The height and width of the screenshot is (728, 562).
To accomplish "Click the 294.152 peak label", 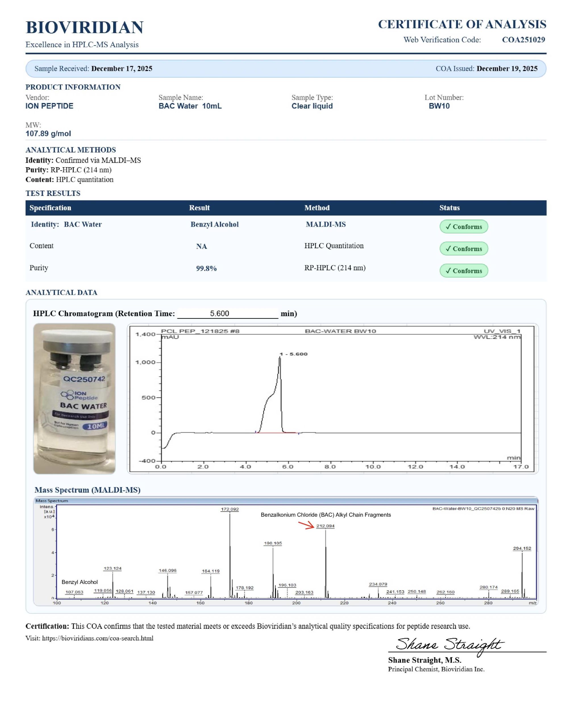I will (522, 548).
